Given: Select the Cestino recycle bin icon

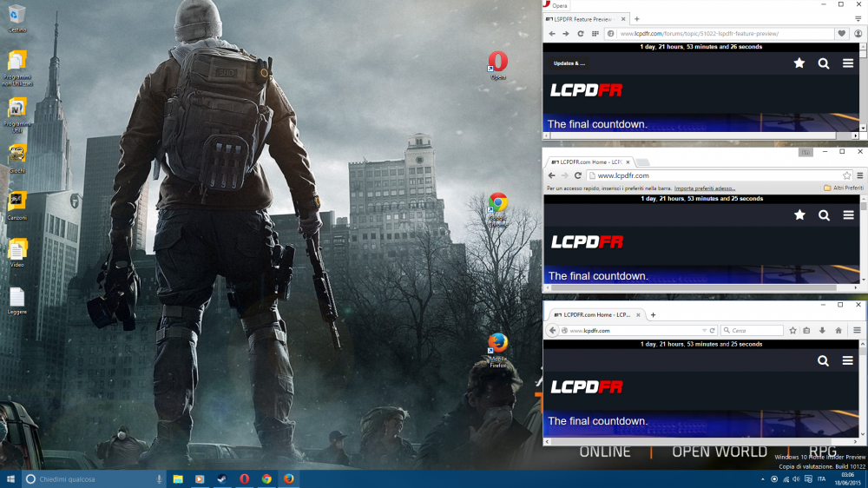Looking at the screenshot, I should (16, 18).
